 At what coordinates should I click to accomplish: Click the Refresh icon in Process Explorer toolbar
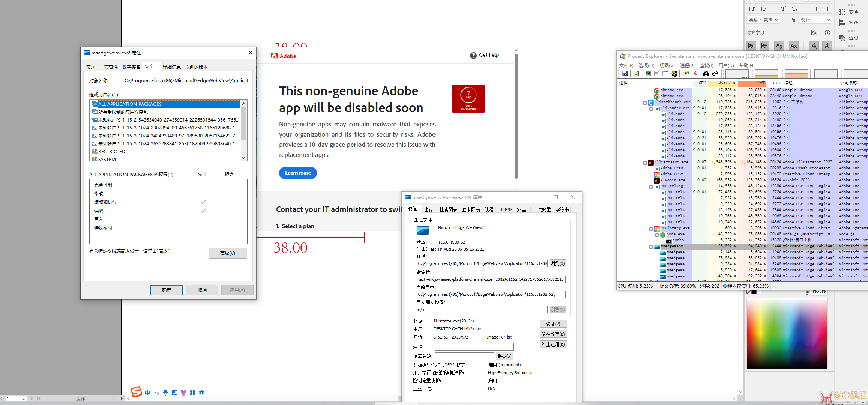(x=636, y=74)
